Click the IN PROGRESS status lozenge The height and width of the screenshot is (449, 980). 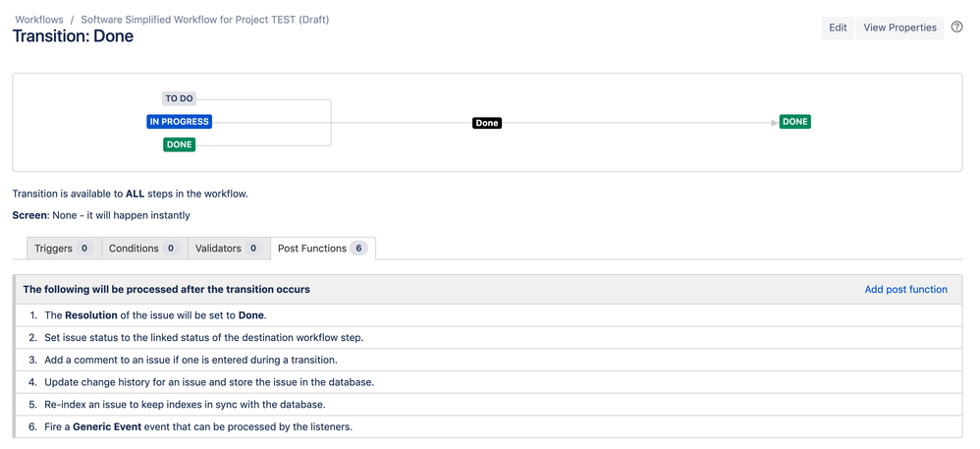180,122
